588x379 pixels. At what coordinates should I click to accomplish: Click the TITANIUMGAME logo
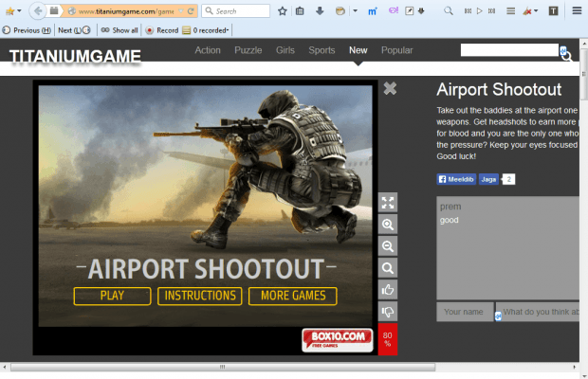click(x=75, y=56)
